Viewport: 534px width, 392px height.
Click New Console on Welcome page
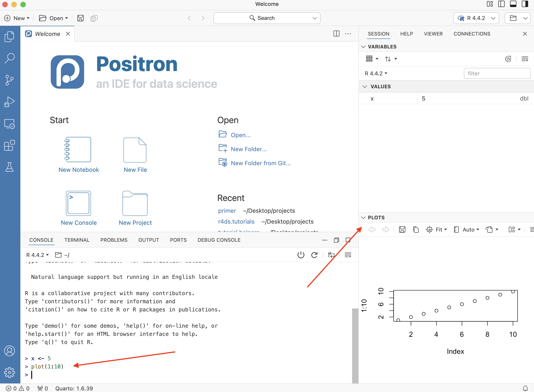pyautogui.click(x=79, y=208)
